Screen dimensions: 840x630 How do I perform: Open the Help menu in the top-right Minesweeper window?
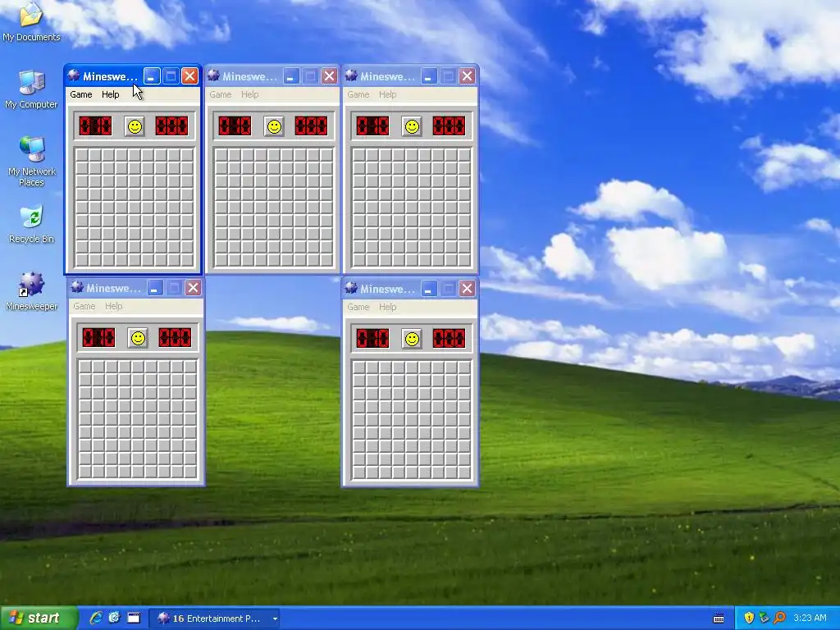coord(387,94)
